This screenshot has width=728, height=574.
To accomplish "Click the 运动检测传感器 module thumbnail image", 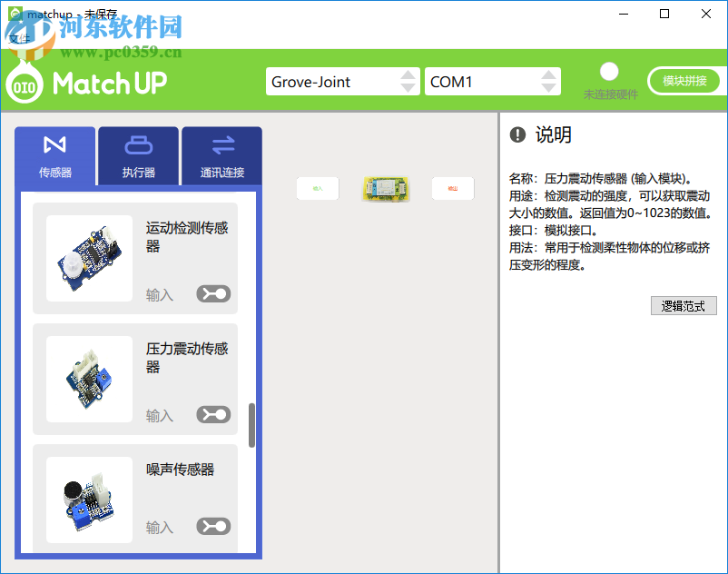I will pos(89,257).
